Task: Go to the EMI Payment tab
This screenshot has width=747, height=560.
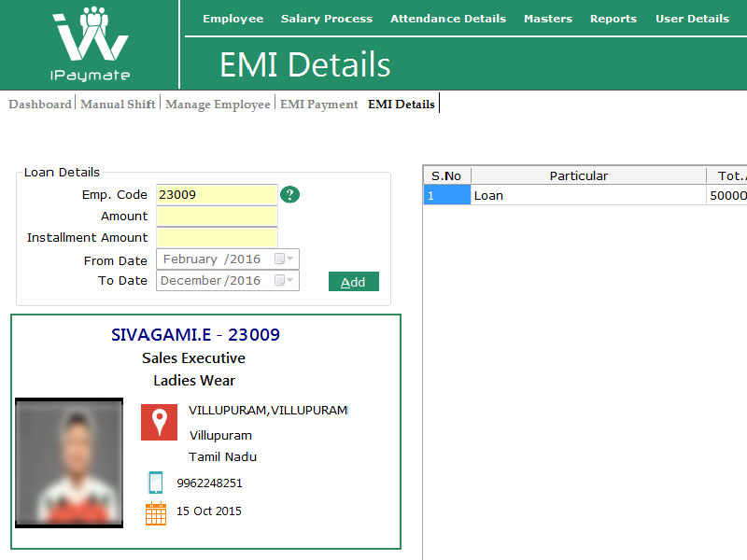Action: pos(318,105)
